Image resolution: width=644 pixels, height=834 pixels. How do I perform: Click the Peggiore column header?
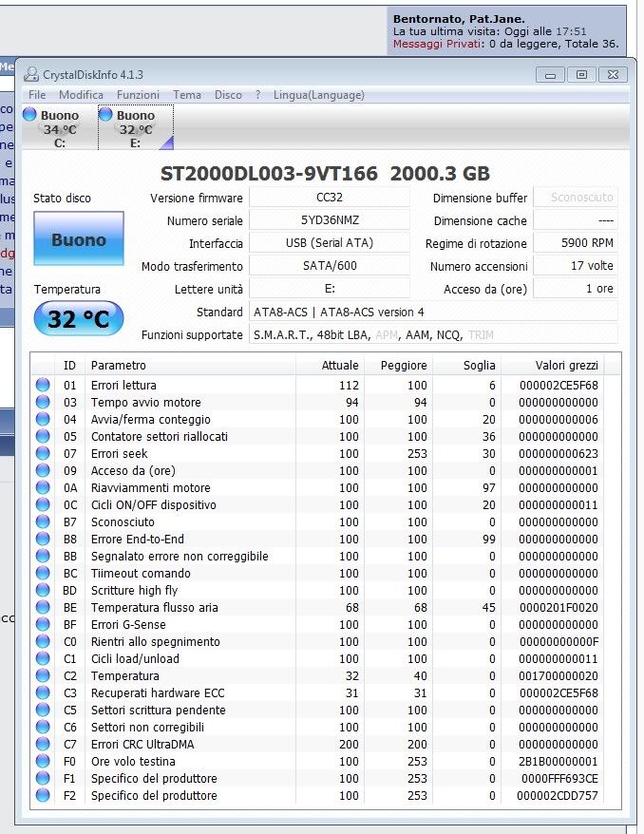pyautogui.click(x=398, y=366)
